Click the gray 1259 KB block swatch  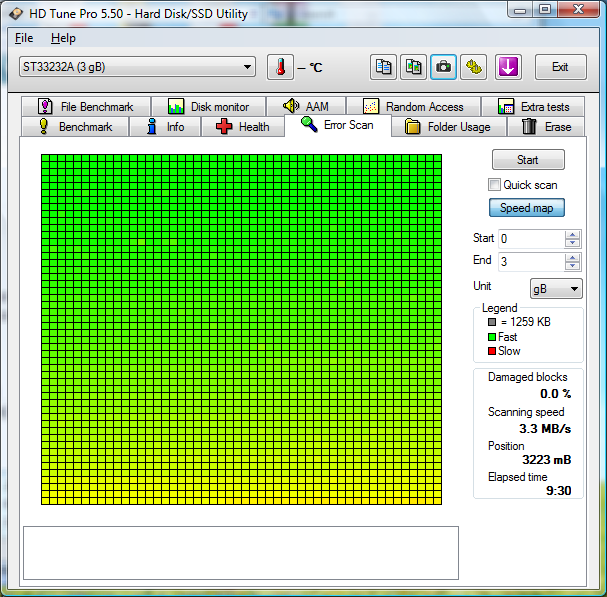coord(492,322)
